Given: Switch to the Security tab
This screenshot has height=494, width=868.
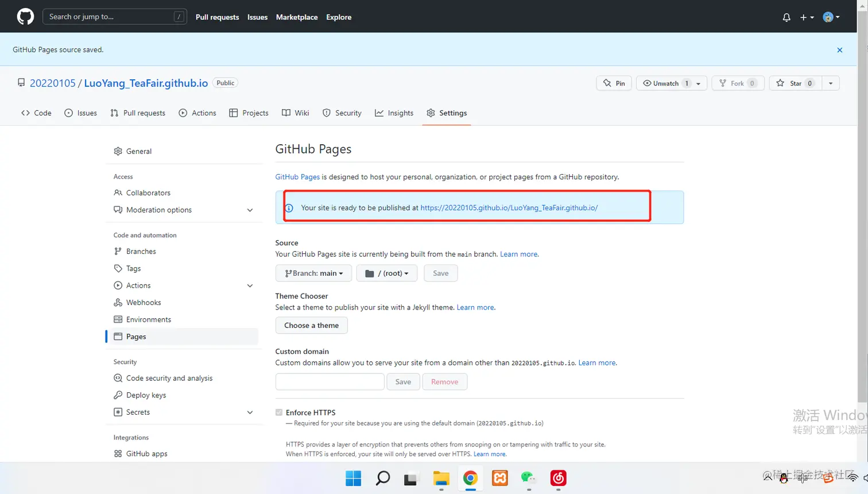Looking at the screenshot, I should click(342, 113).
